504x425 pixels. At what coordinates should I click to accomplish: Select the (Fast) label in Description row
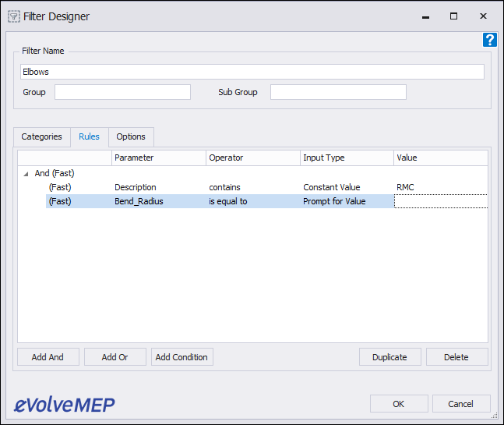coord(60,187)
